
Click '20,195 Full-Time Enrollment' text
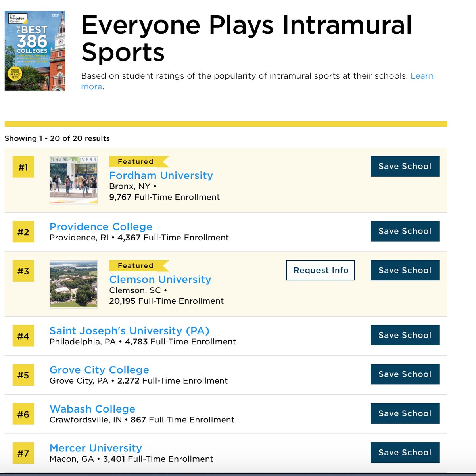point(166,301)
